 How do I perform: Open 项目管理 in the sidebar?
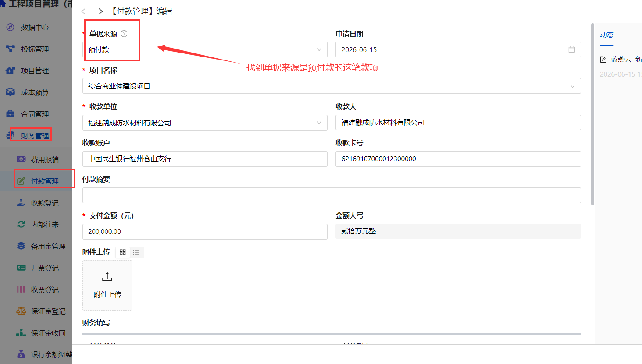35,71
